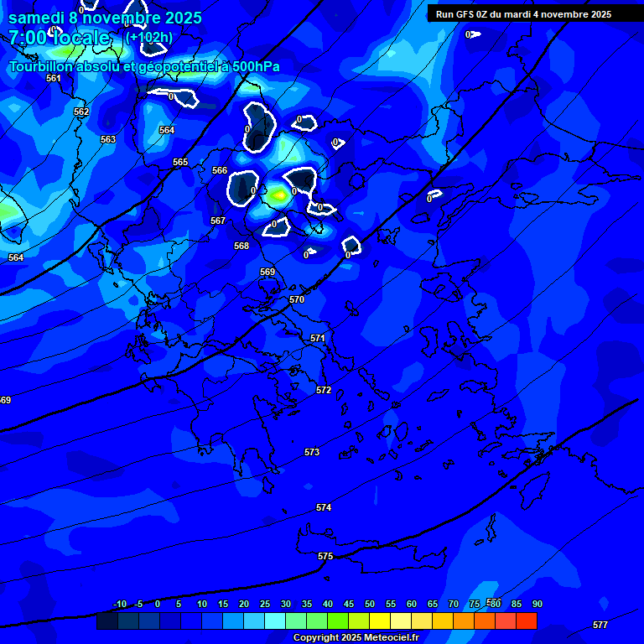Click the date title samedi 8 novembre 2025

[105, 18]
